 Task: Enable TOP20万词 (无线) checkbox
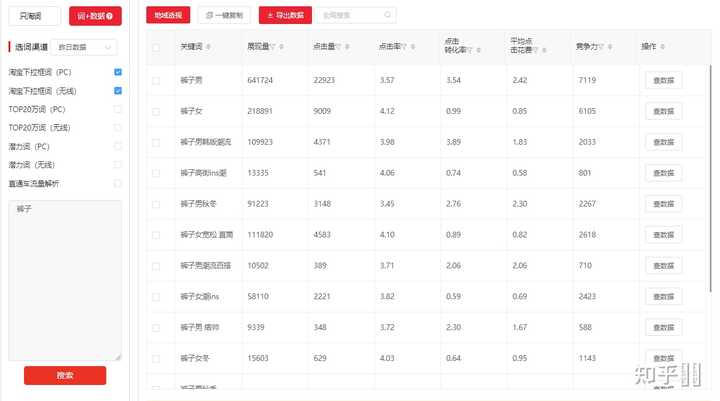[x=118, y=128]
